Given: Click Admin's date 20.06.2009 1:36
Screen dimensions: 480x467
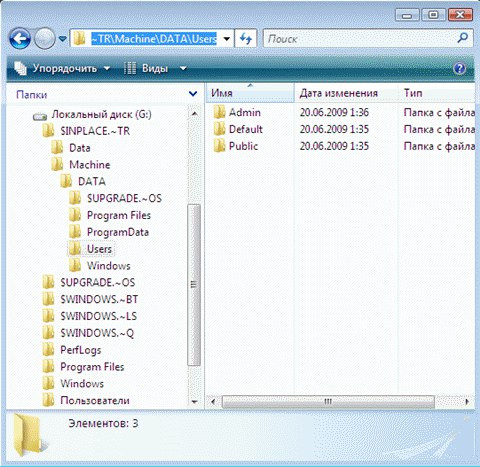Looking at the screenshot, I should tap(334, 112).
